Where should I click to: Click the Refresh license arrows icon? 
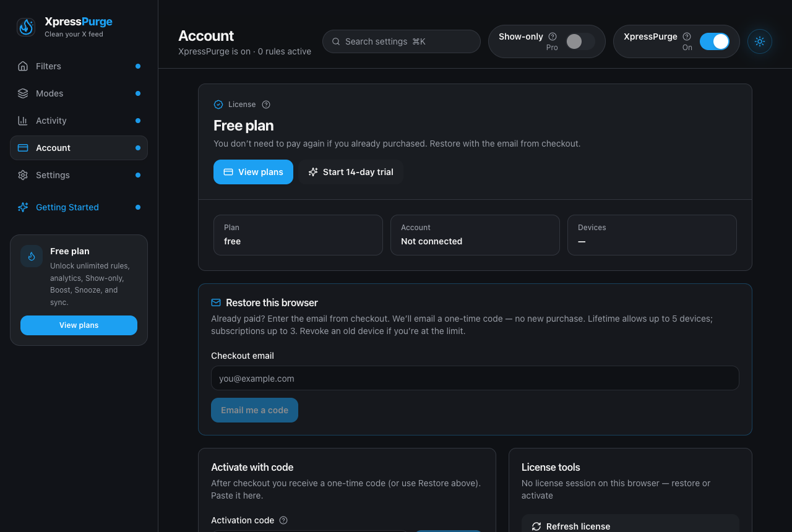(x=536, y=526)
